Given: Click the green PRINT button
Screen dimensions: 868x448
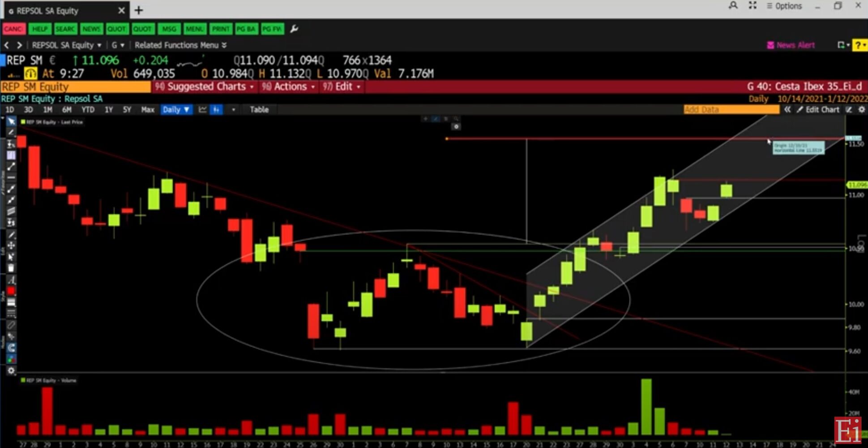Looking at the screenshot, I should [x=221, y=29].
